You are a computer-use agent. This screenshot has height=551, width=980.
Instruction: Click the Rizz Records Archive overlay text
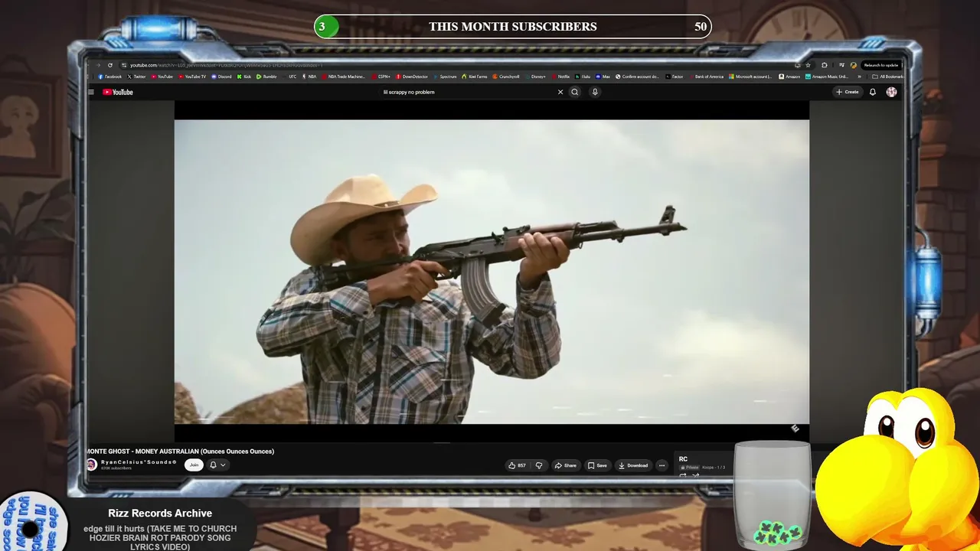160,514
